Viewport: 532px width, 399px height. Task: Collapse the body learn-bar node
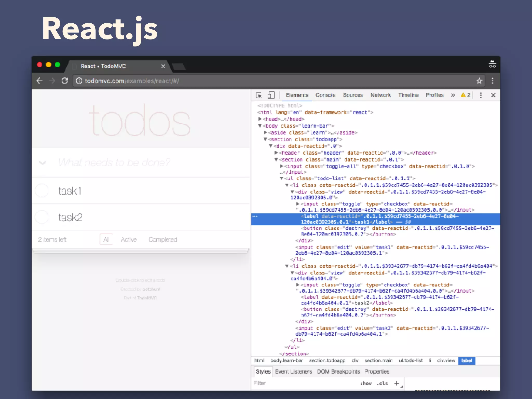(x=260, y=126)
